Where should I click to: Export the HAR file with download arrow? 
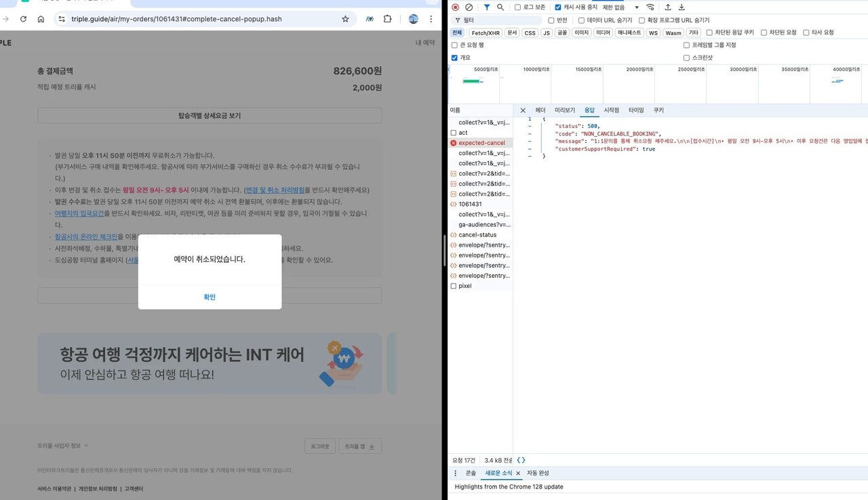click(x=681, y=7)
